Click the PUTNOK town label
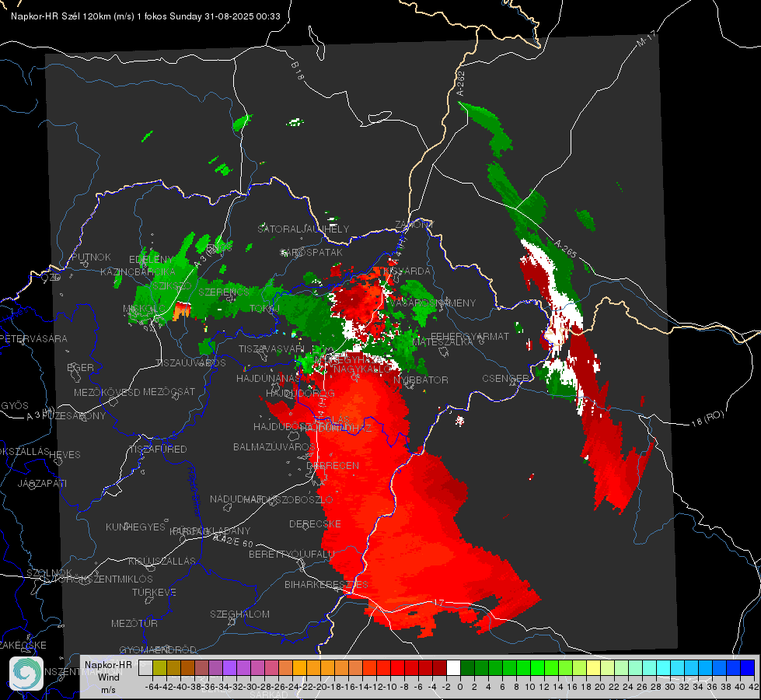This screenshot has width=761, height=700. click(91, 257)
